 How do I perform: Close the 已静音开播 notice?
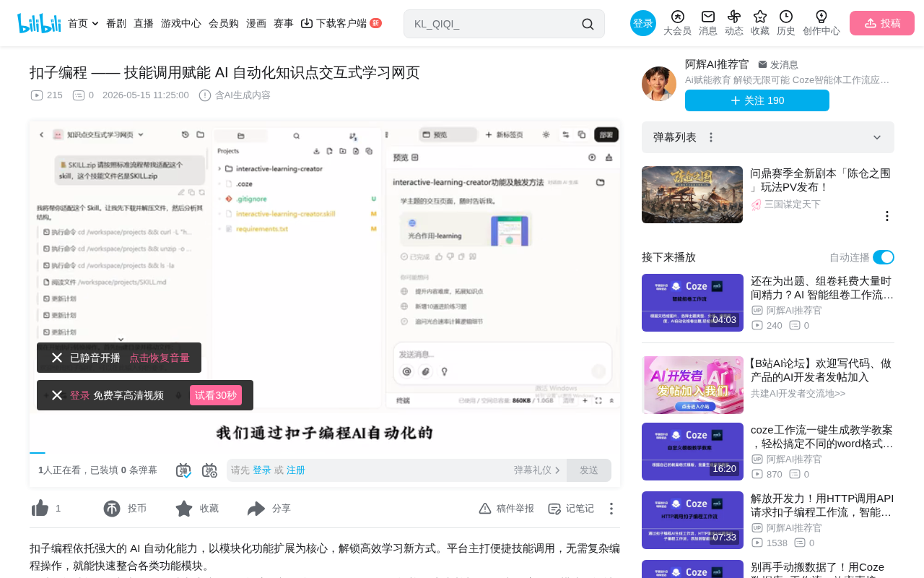pyautogui.click(x=57, y=358)
